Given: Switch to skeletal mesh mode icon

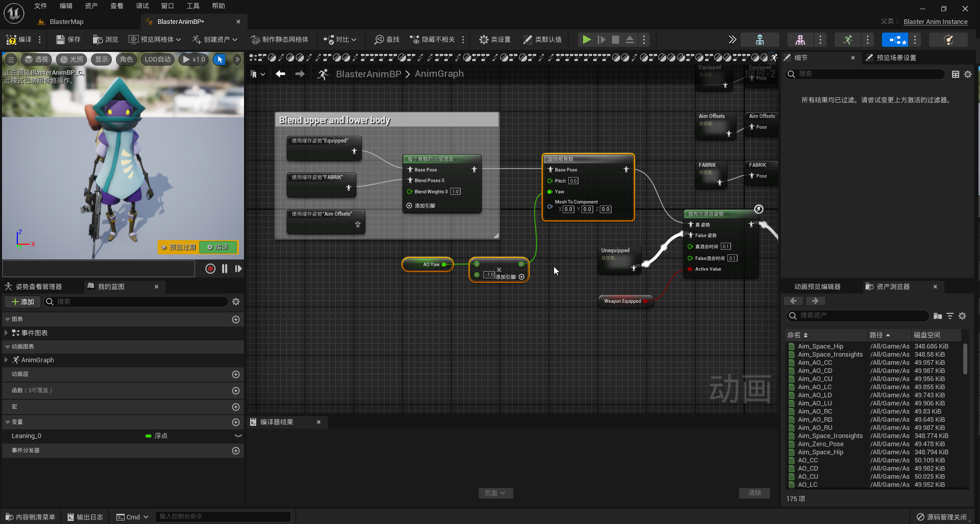Looking at the screenshot, I should tap(800, 39).
